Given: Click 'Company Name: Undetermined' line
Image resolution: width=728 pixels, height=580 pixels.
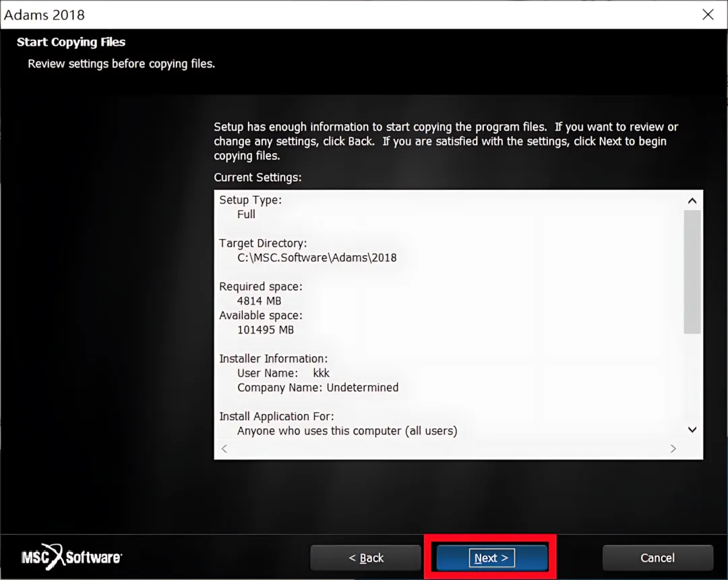Looking at the screenshot, I should (317, 387).
